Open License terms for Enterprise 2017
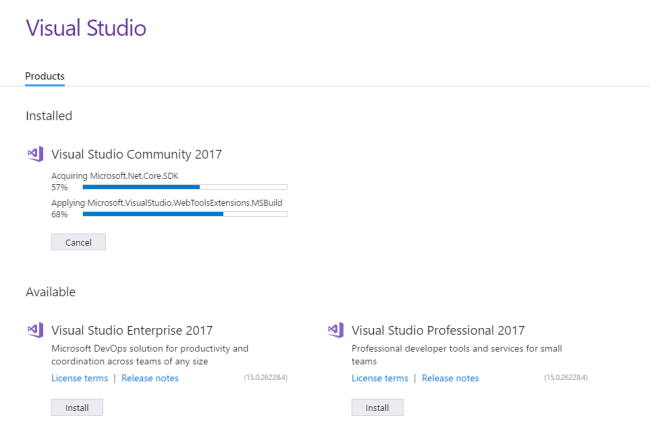The width and height of the screenshot is (650, 440). [79, 378]
